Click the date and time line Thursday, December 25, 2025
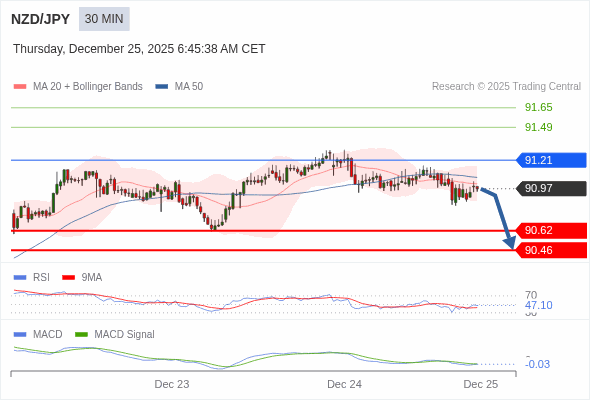Screen dimensions: 590x400 point(139,49)
